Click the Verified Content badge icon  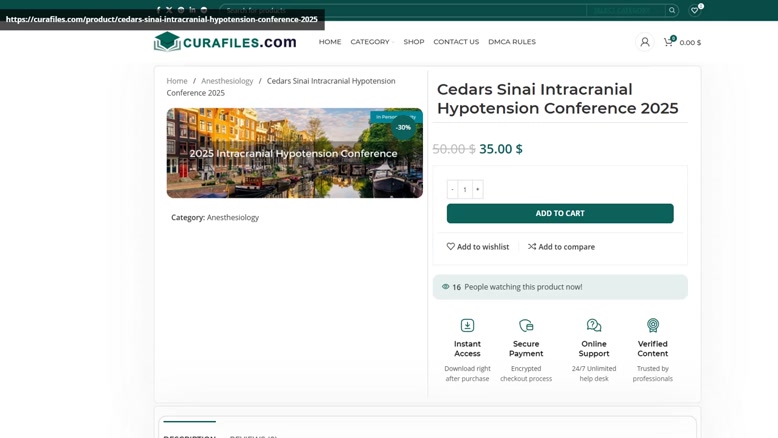point(653,325)
